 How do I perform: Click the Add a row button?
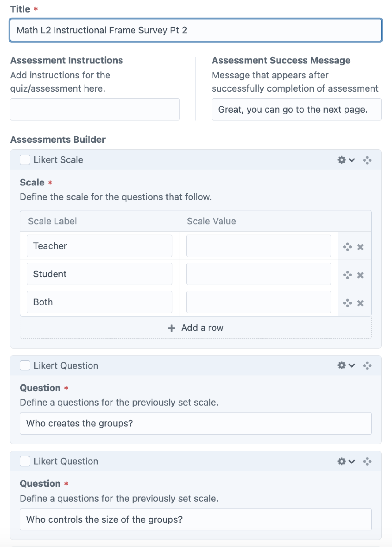tap(195, 328)
